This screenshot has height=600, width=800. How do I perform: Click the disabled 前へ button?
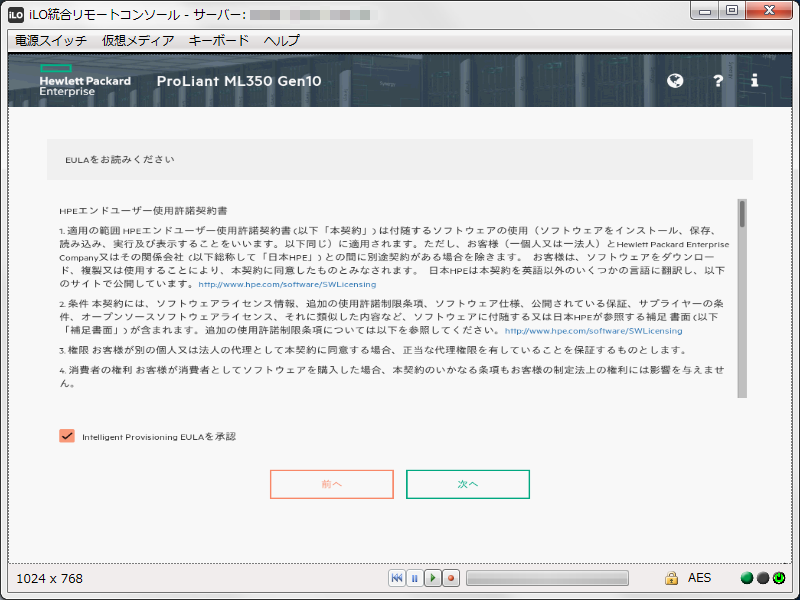[x=331, y=484]
